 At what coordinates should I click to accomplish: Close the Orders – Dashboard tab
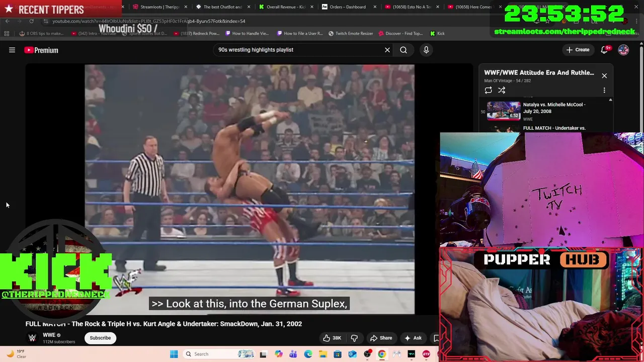[374, 7]
